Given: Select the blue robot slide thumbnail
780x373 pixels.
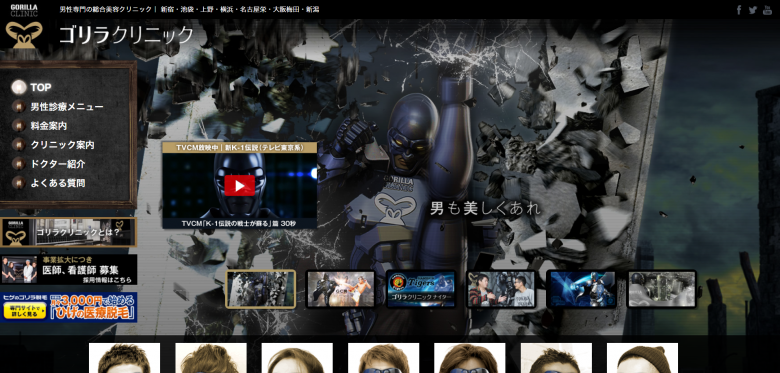Looking at the screenshot, I should tap(582, 289).
